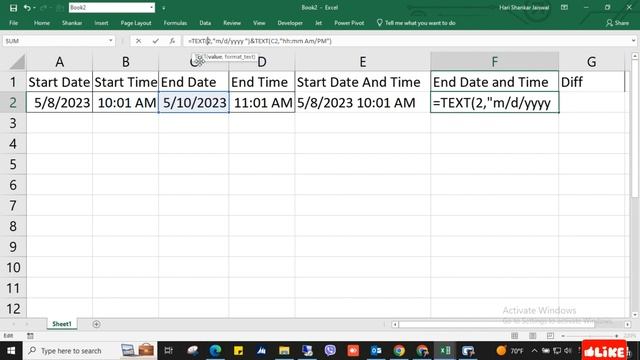Image resolution: width=640 pixels, height=360 pixels.
Task: Open the Power Pivot tab
Action: 349,23
